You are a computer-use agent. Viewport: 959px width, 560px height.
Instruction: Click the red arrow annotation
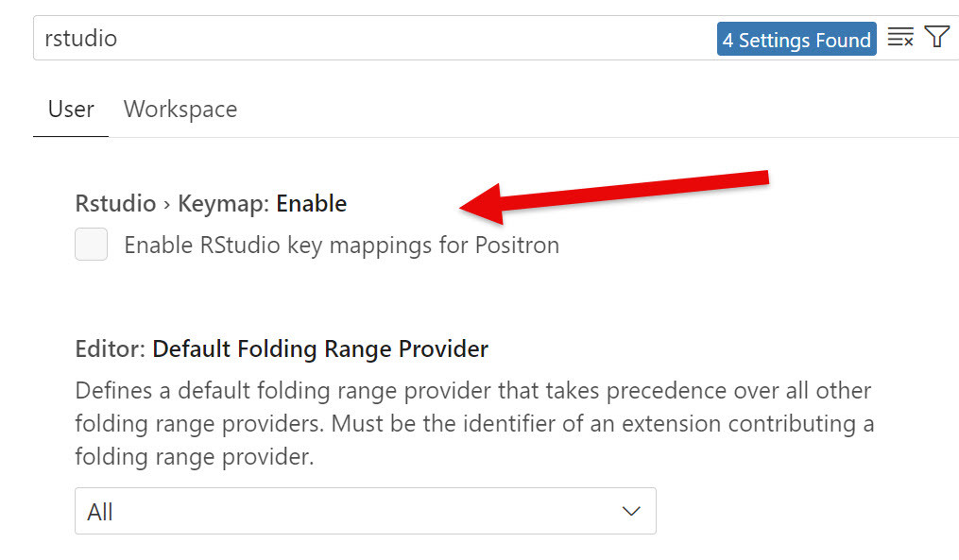pos(613,195)
